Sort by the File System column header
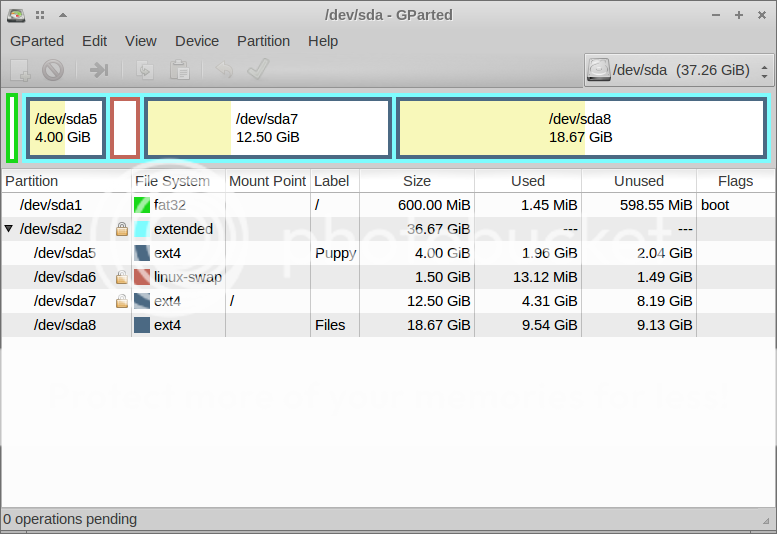Image resolution: width=777 pixels, height=534 pixels. click(172, 181)
